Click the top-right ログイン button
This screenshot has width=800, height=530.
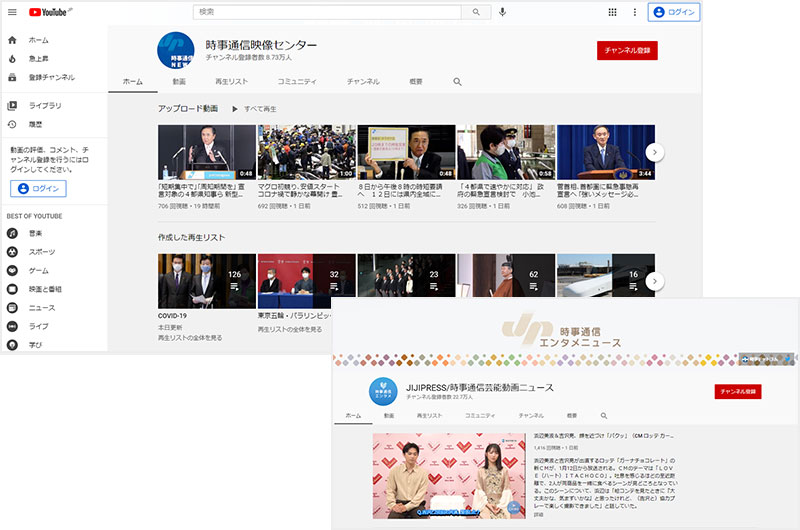coord(674,12)
